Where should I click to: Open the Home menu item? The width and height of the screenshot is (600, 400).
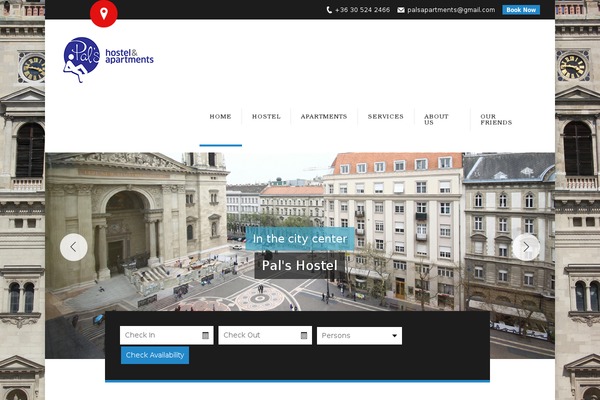click(220, 116)
